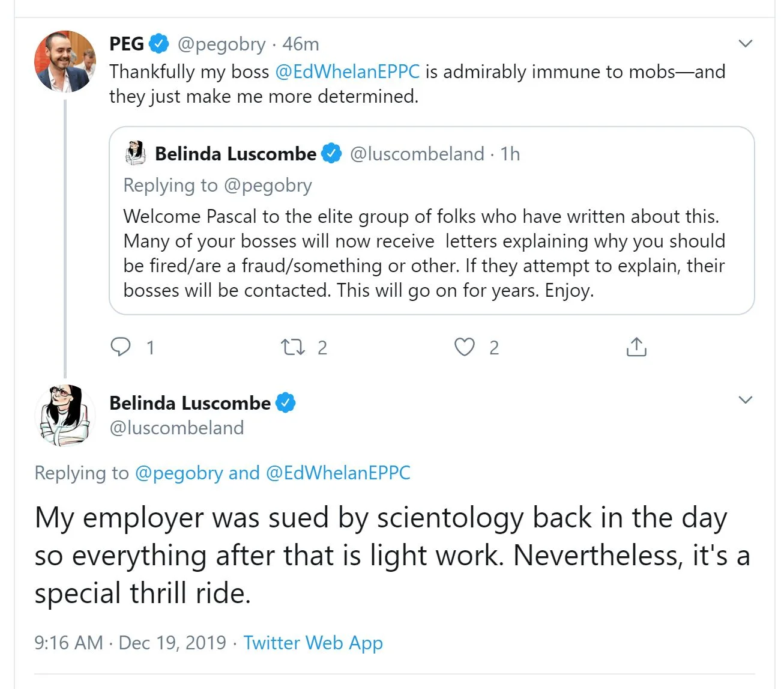Open the PEG display name
Screen dimensions: 784x689
[127, 44]
